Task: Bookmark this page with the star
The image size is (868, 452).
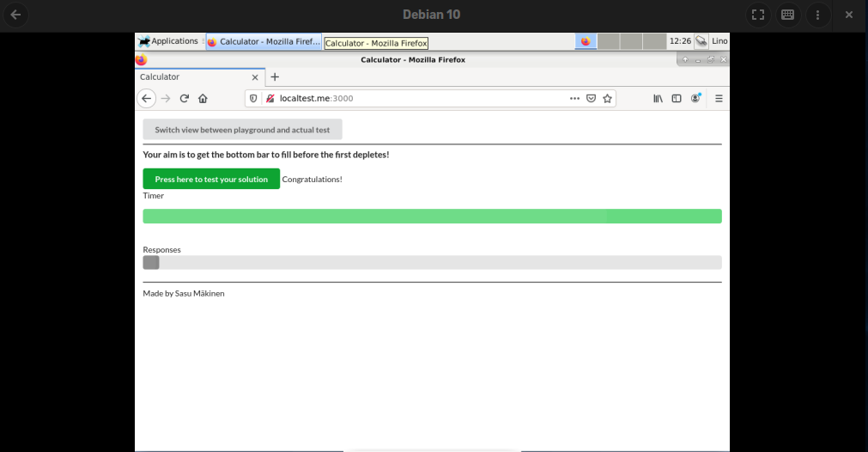Action: point(608,98)
